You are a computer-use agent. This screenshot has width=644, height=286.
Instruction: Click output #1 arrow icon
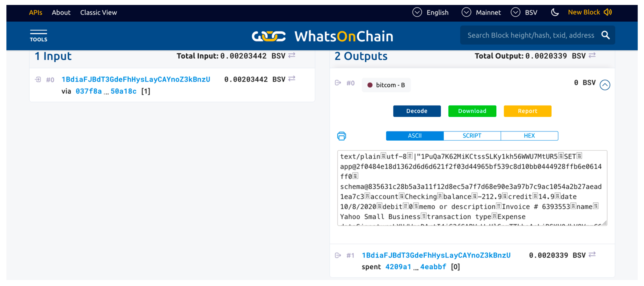click(338, 255)
